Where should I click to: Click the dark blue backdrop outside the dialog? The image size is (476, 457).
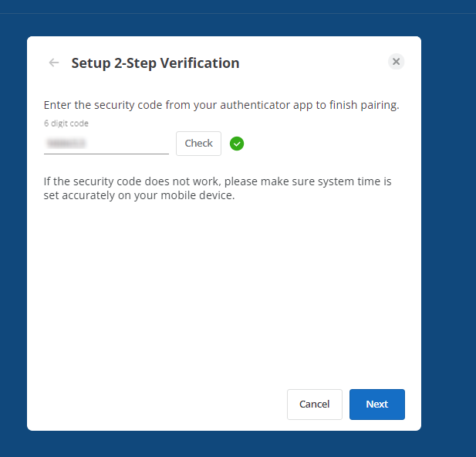[x=448, y=231]
